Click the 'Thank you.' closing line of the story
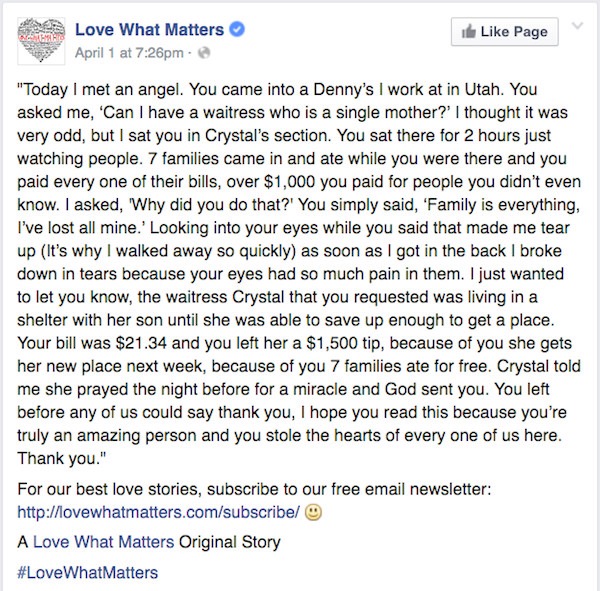Image resolution: width=600 pixels, height=591 pixels. pos(61,458)
